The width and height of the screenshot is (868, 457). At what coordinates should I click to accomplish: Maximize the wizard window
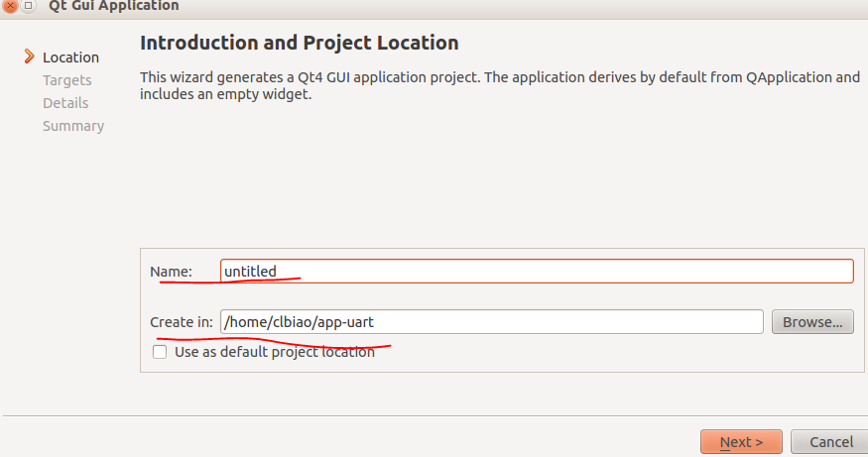[28, 6]
